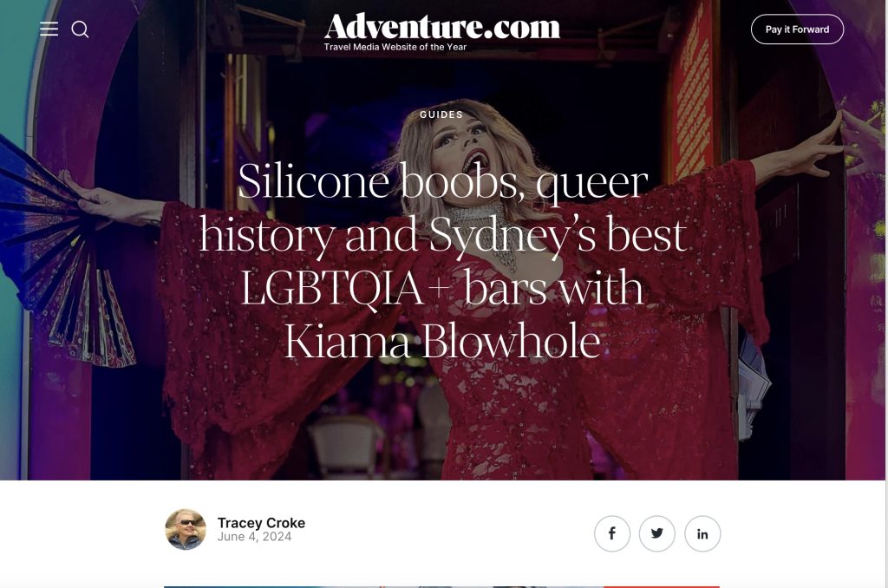888x588 pixels.
Task: Click the Pay it Forward button
Action: coord(797,29)
